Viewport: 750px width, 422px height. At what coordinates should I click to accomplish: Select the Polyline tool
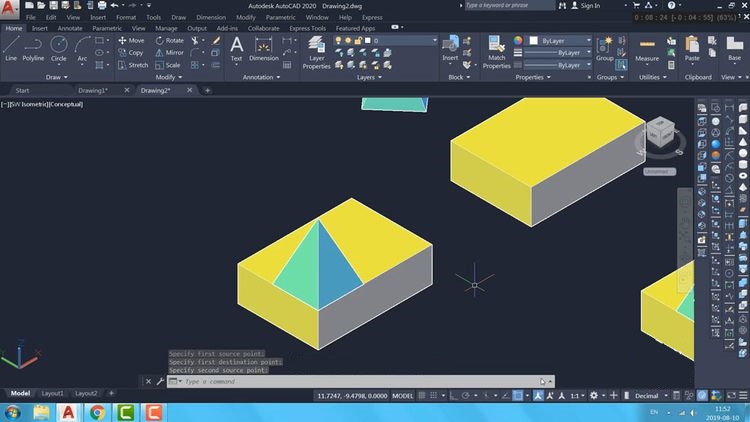[x=33, y=48]
